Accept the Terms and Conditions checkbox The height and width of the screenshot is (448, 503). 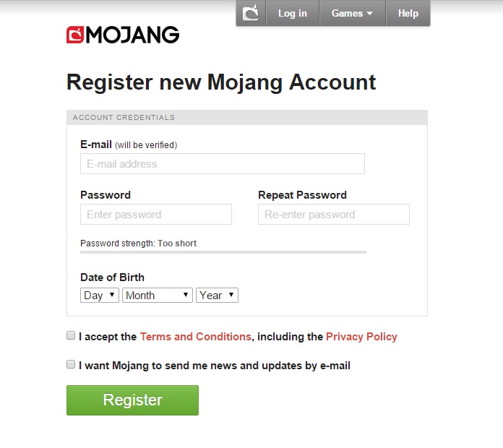click(71, 336)
